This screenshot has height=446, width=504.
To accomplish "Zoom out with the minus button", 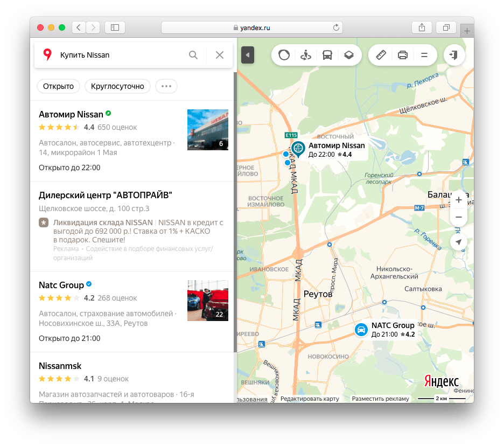I will point(459,217).
